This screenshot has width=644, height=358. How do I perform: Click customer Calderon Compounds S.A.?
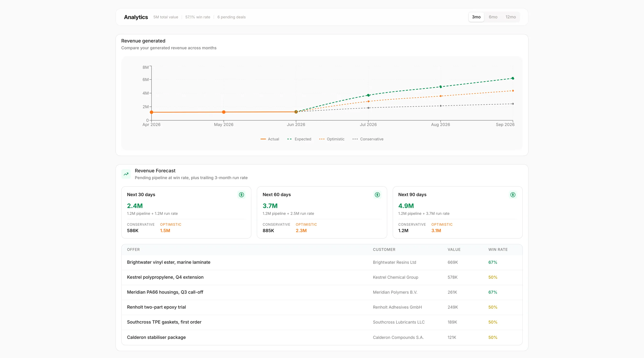tap(398, 337)
